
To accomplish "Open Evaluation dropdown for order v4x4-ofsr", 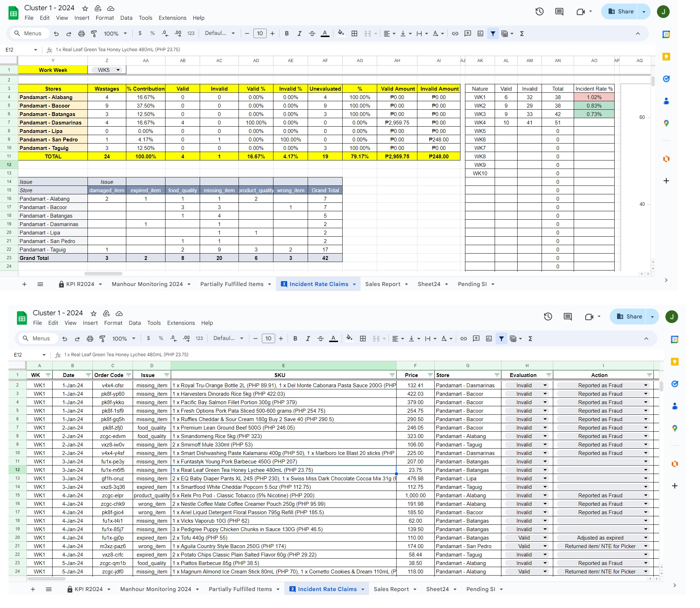I will point(527,385).
